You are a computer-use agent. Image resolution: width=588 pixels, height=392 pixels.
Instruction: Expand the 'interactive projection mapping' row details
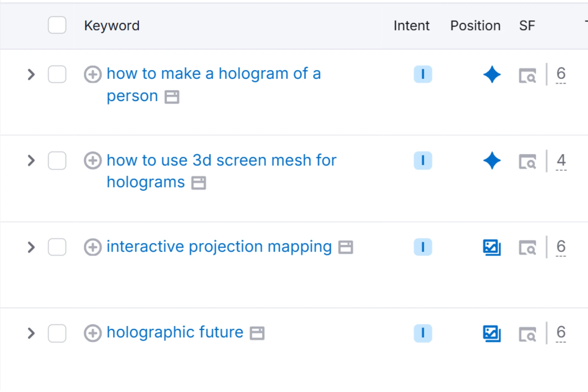(x=31, y=247)
